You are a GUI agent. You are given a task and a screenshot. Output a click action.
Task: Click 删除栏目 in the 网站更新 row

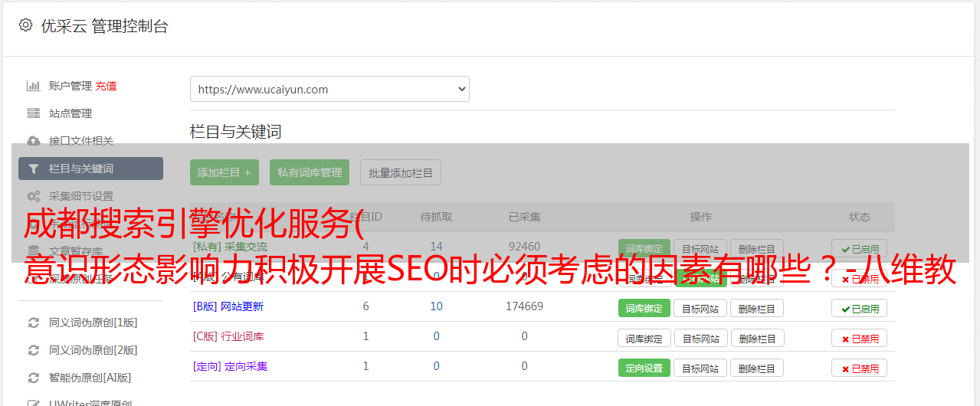click(x=757, y=308)
